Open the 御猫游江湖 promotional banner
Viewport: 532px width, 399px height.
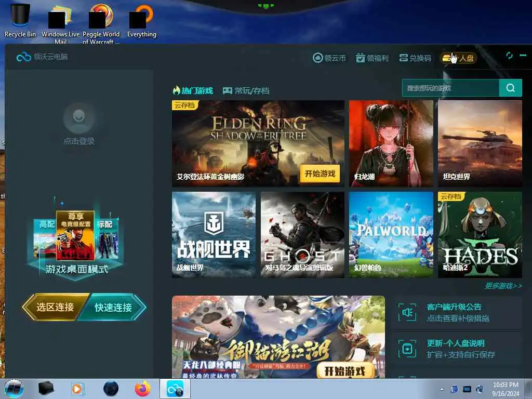(x=278, y=337)
